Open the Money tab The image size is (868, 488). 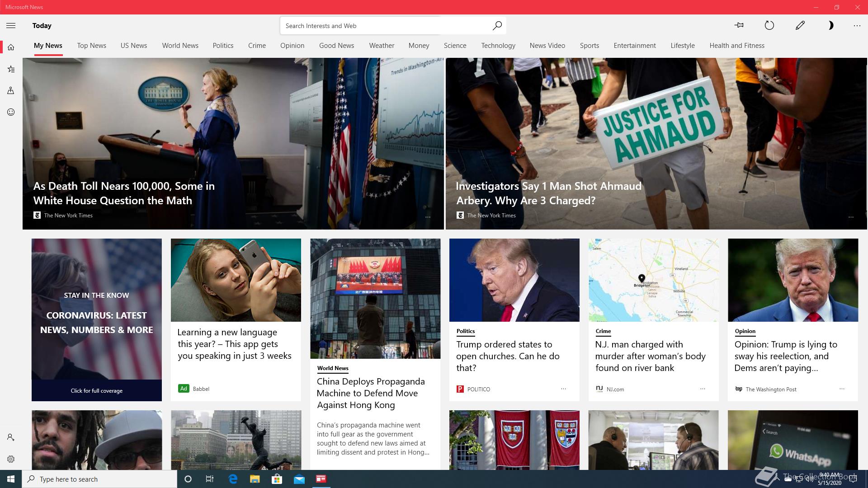(419, 46)
